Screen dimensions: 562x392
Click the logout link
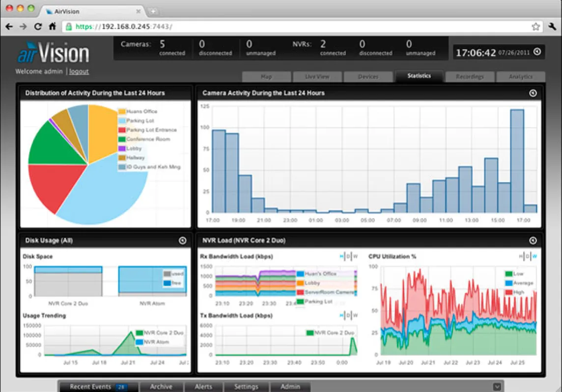click(79, 71)
